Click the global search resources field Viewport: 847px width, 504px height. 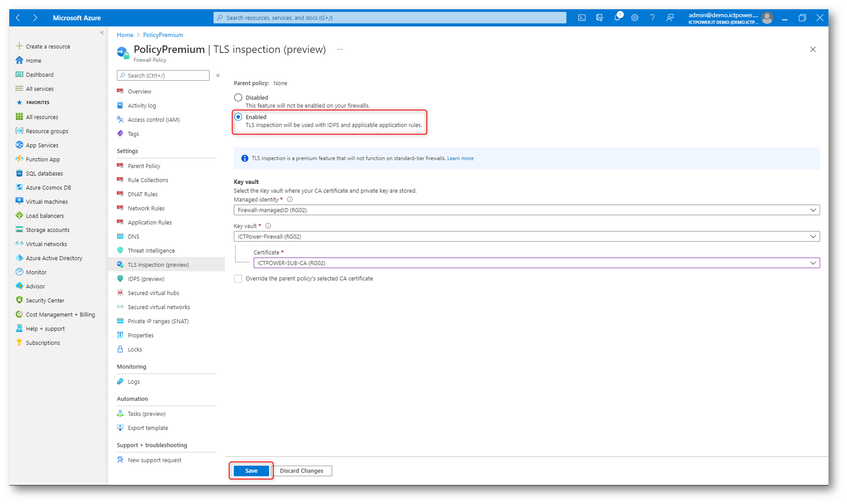tap(390, 18)
